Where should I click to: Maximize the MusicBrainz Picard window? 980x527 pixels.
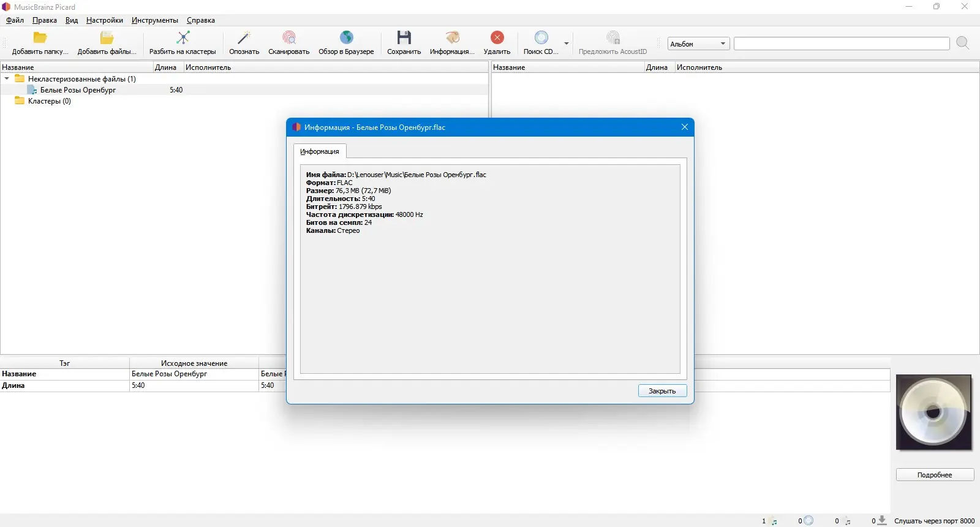(937, 7)
